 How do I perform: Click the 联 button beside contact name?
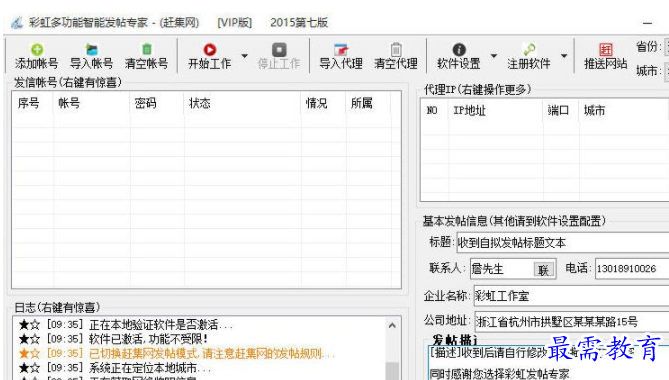[544, 270]
